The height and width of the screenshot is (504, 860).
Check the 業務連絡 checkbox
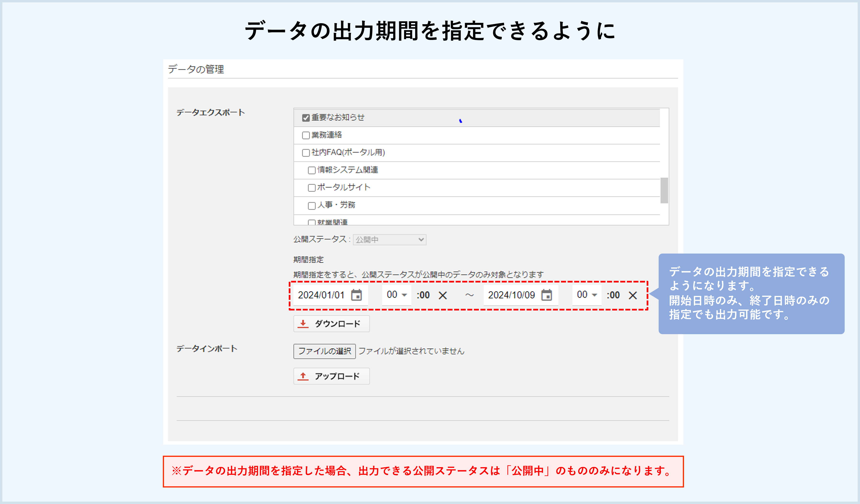click(x=306, y=135)
